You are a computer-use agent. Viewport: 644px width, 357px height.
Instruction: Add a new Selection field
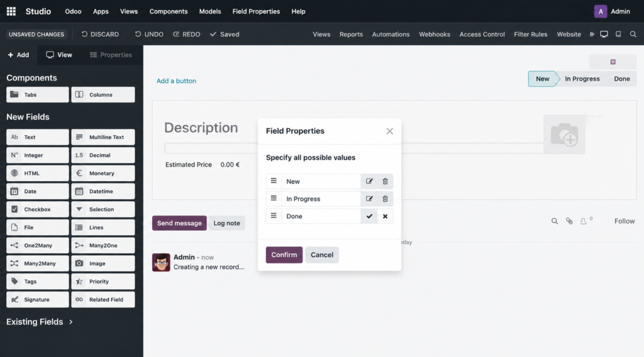coord(103,209)
